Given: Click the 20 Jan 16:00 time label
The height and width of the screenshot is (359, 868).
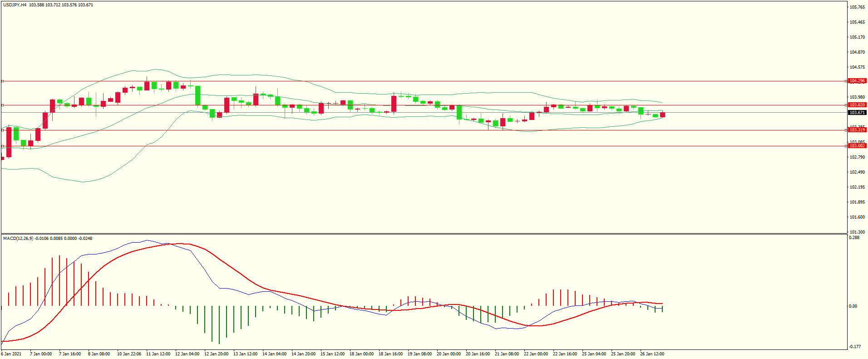Looking at the screenshot, I should click(478, 354).
